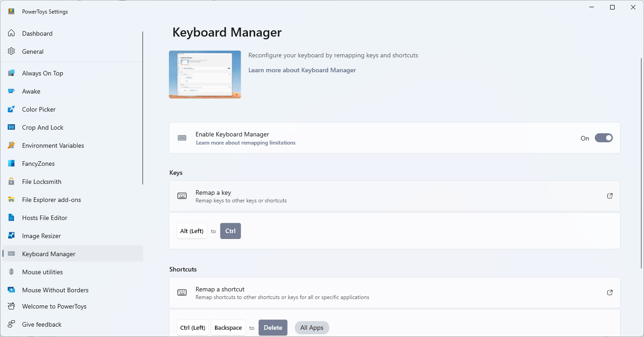The width and height of the screenshot is (644, 337).
Task: Click the Mouse utilities icon
Action: [11, 272]
